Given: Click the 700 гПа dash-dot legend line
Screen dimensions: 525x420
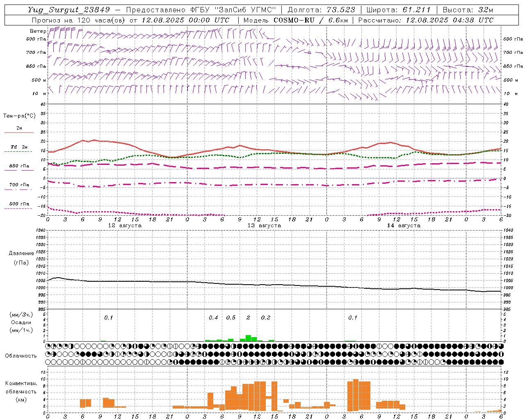Looking at the screenshot, I should click(x=18, y=190).
